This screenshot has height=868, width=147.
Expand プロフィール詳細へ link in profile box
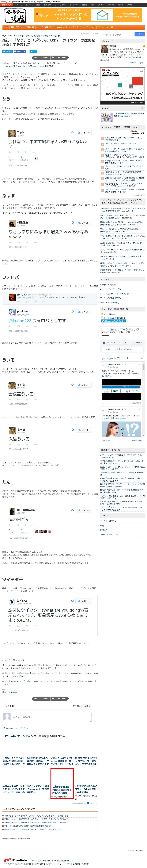click(x=138, y=63)
